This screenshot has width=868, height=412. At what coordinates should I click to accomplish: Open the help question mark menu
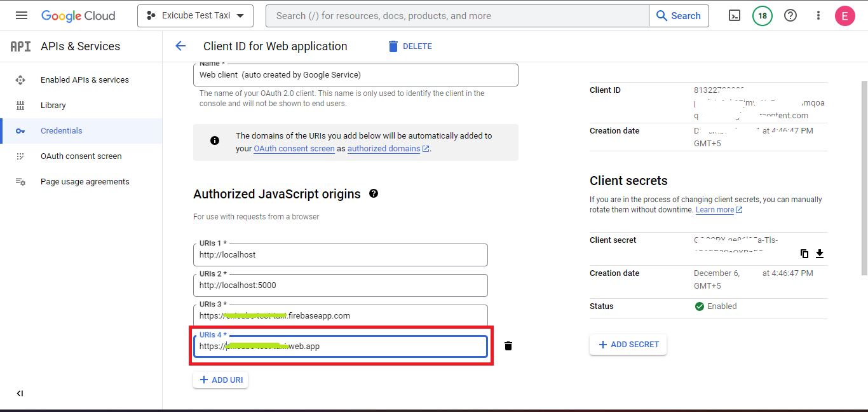pos(790,16)
